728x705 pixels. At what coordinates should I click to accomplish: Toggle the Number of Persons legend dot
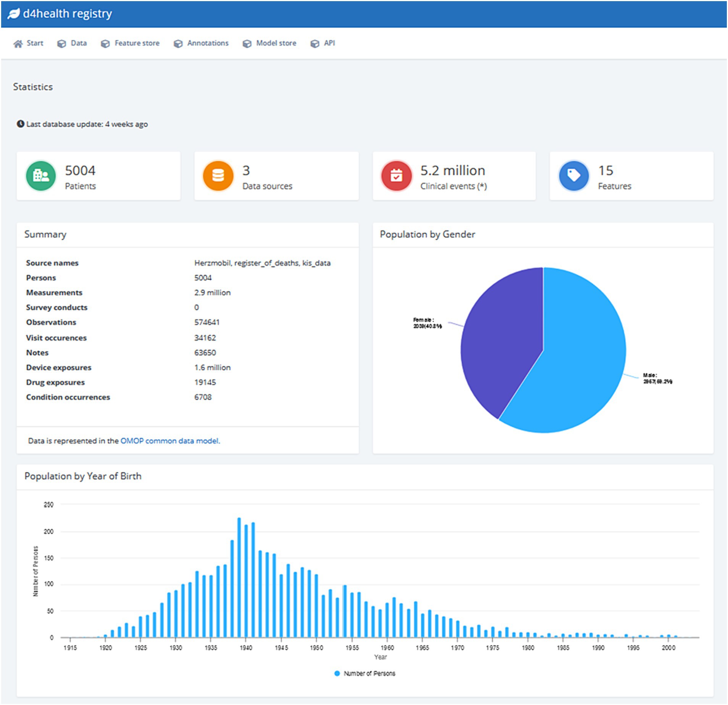(x=337, y=673)
